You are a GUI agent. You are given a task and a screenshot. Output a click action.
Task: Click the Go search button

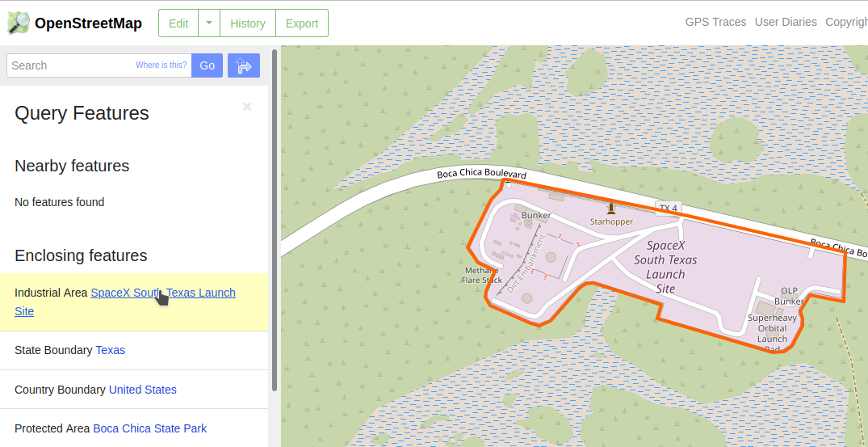[x=207, y=65]
